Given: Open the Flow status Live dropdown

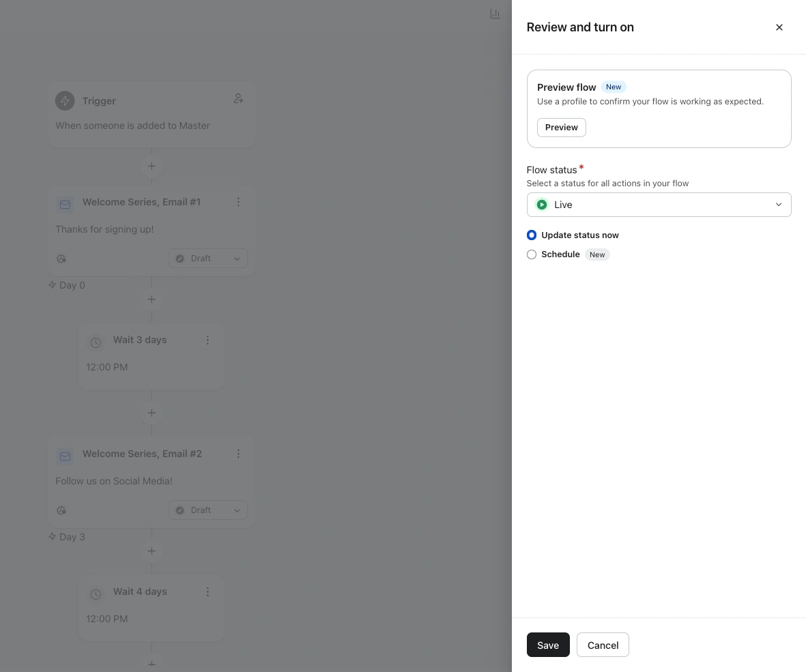Looking at the screenshot, I should [659, 205].
